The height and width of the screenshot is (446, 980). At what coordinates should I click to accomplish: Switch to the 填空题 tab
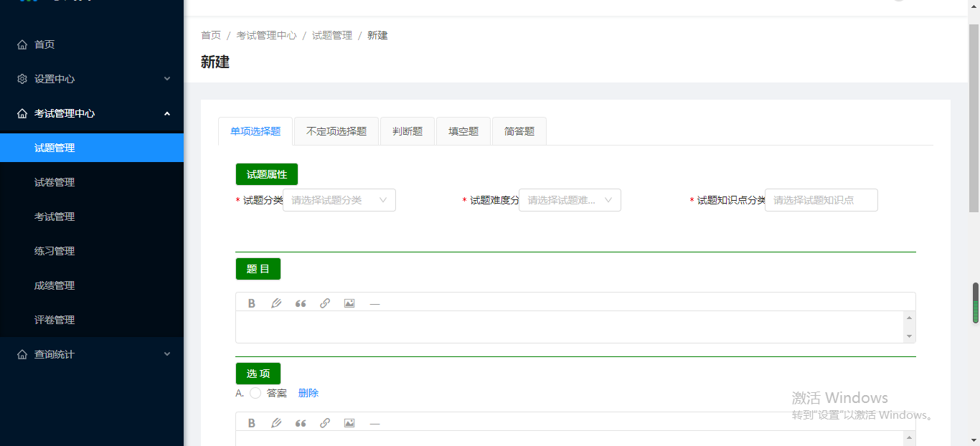pyautogui.click(x=463, y=131)
